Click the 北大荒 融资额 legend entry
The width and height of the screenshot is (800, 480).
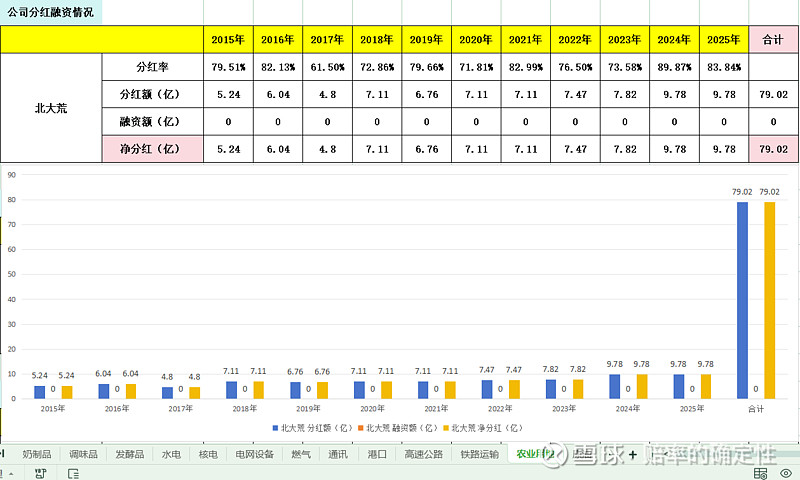click(398, 428)
